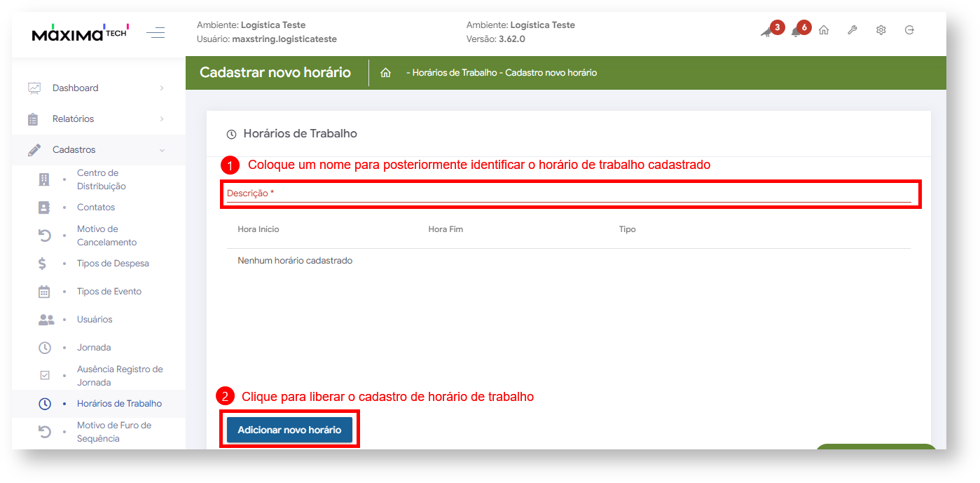Screen dimensions: 980x483
Task: Open the settings gear icon
Action: pos(881,30)
